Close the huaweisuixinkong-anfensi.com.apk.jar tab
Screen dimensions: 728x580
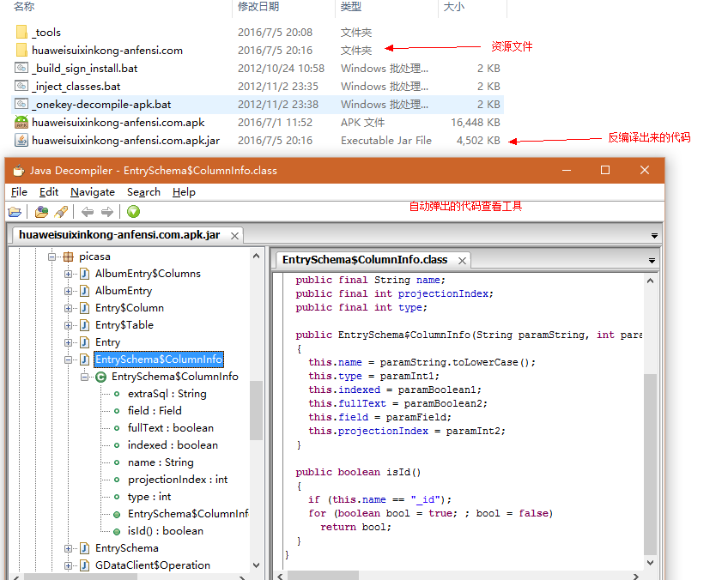(x=235, y=236)
